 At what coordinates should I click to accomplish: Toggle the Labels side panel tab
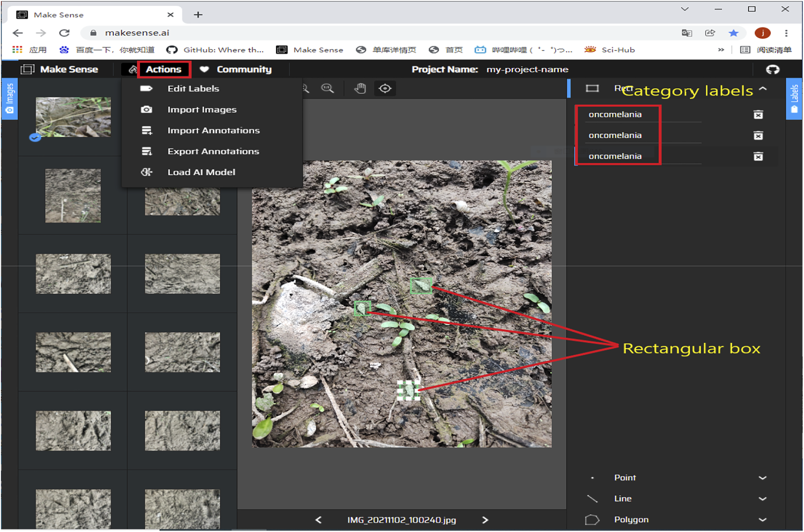pos(794,99)
